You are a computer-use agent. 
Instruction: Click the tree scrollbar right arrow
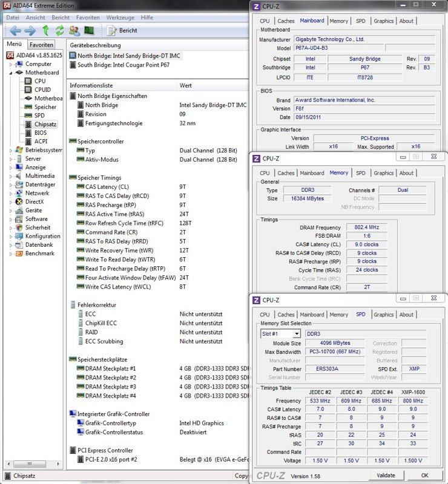click(x=58, y=464)
